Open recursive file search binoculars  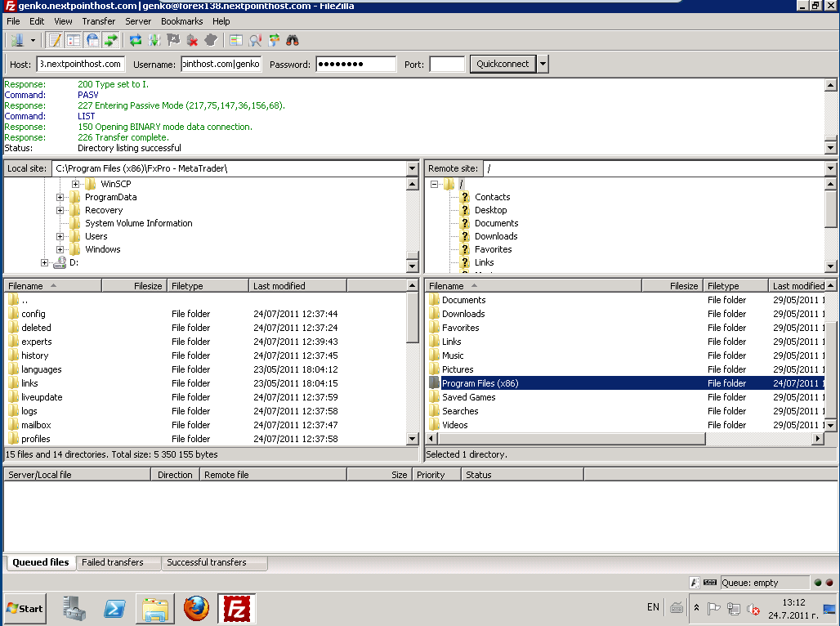coord(293,40)
